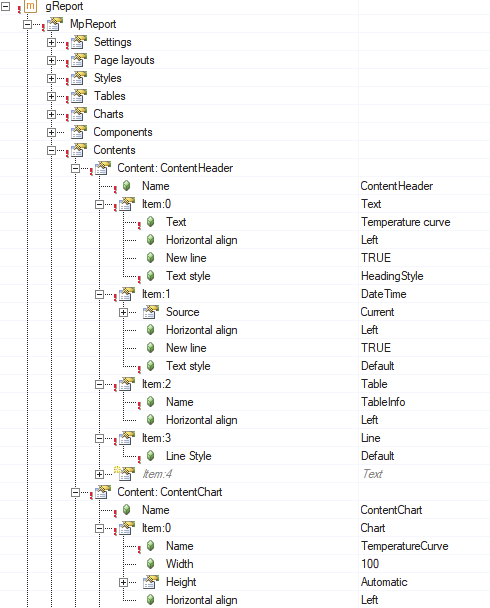Click the Settings group icon
The image size is (490, 608).
click(79, 42)
